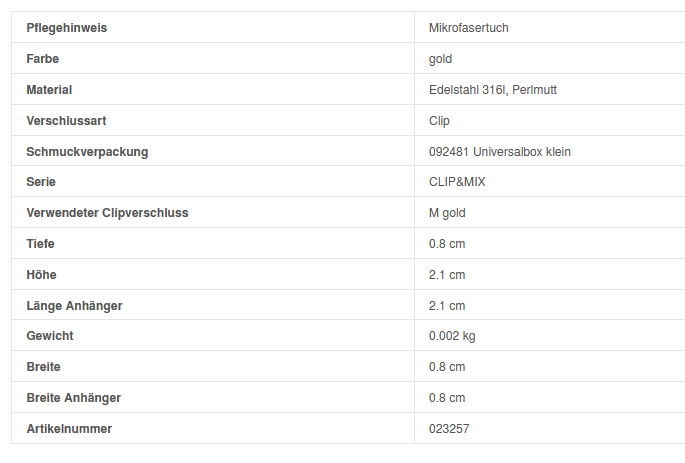Viewport: 685px width, 463px height.
Task: Select the CLIP&MIX series value
Action: click(x=456, y=182)
